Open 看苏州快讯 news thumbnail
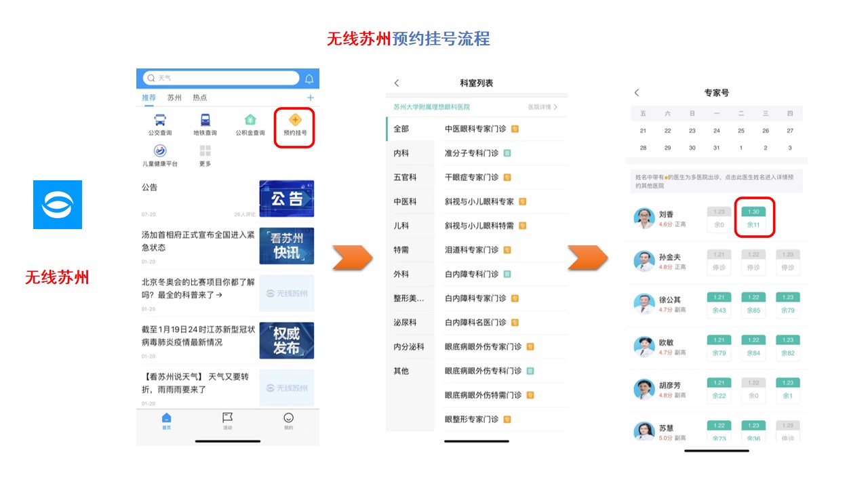This screenshot has width=868, height=488. point(287,246)
